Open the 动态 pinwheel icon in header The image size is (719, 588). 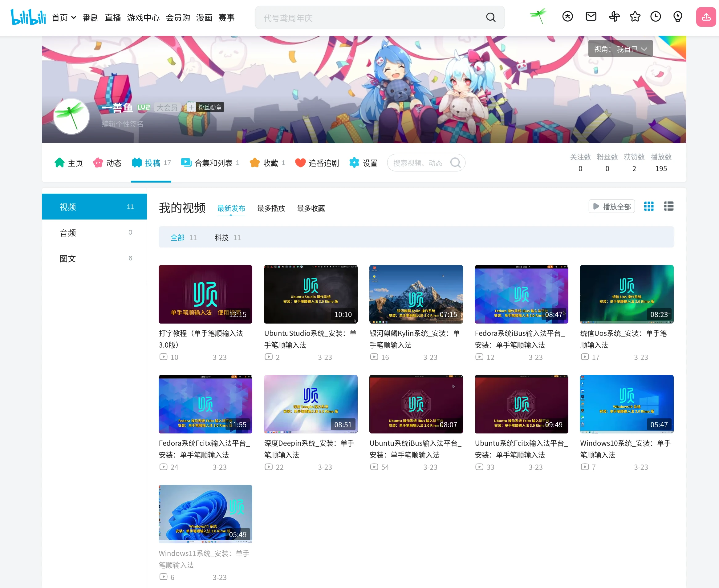click(614, 16)
